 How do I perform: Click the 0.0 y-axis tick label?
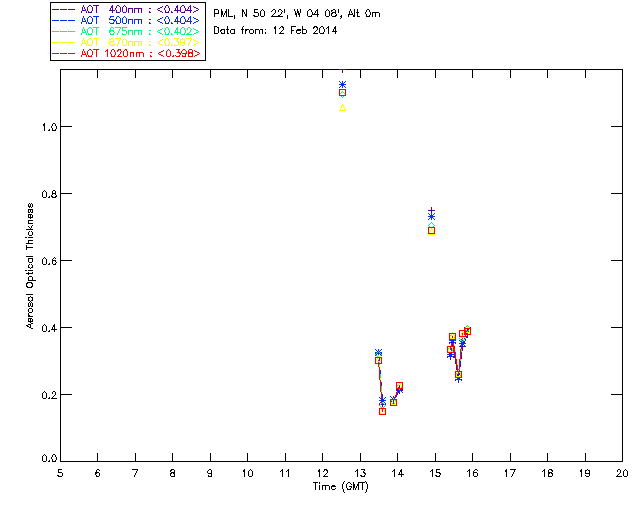49,459
